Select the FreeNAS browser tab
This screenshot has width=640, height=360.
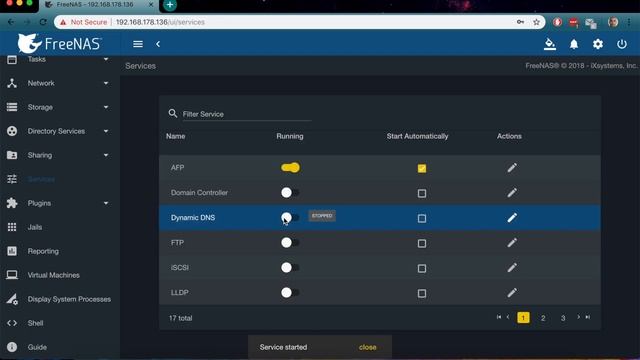[98, 5]
